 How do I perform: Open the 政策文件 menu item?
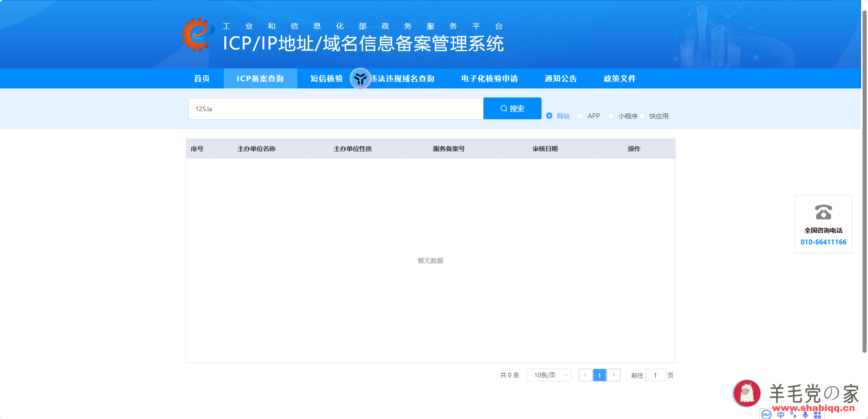619,78
